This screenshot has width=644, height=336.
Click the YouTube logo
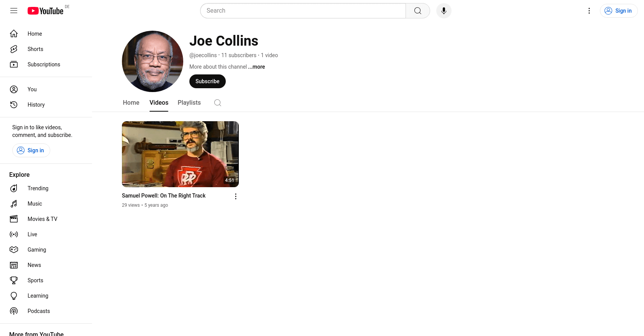[45, 11]
